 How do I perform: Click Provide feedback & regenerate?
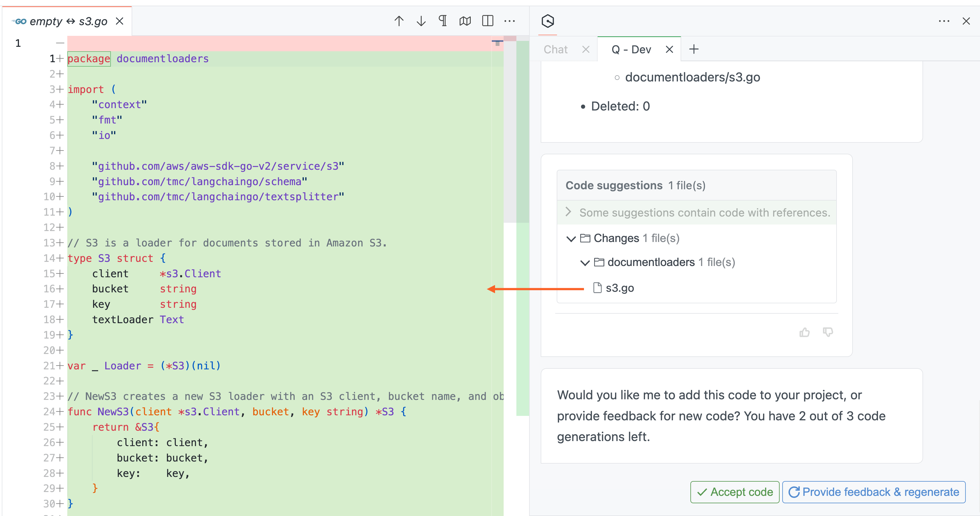click(874, 492)
